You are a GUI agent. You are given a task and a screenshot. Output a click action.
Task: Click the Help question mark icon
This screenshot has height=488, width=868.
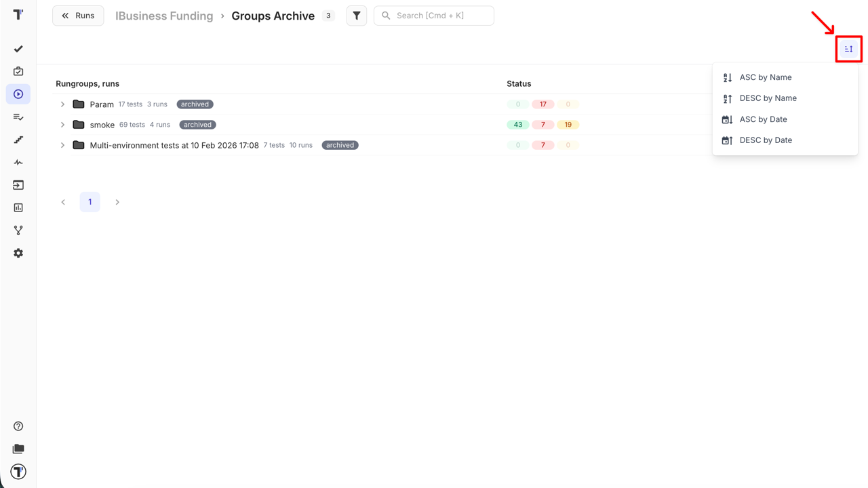tap(18, 426)
